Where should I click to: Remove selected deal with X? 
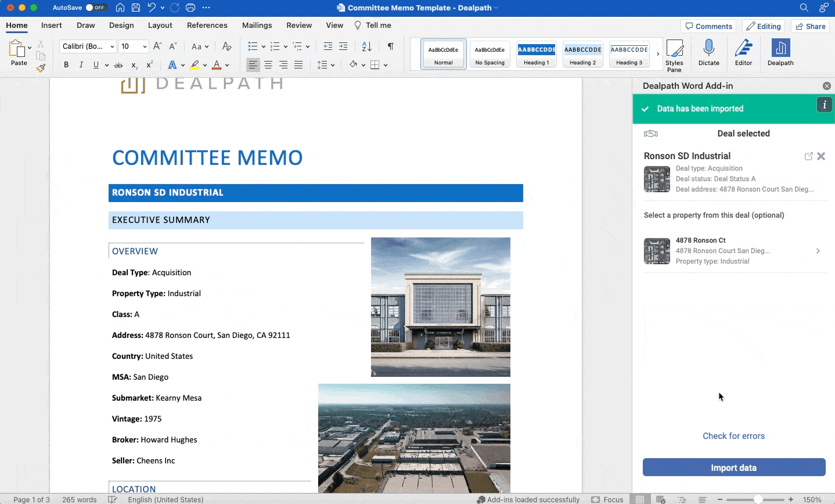[x=821, y=156]
